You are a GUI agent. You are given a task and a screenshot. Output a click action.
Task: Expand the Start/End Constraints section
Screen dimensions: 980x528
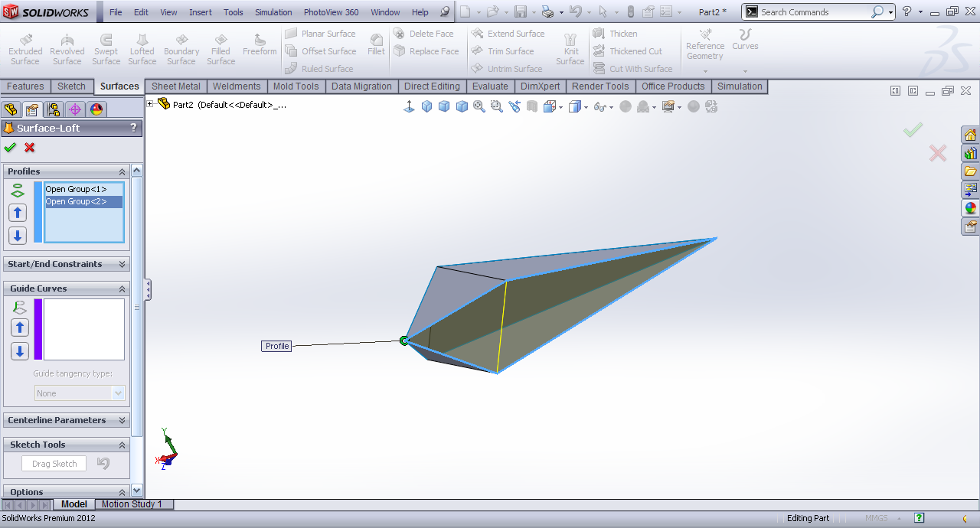point(122,264)
